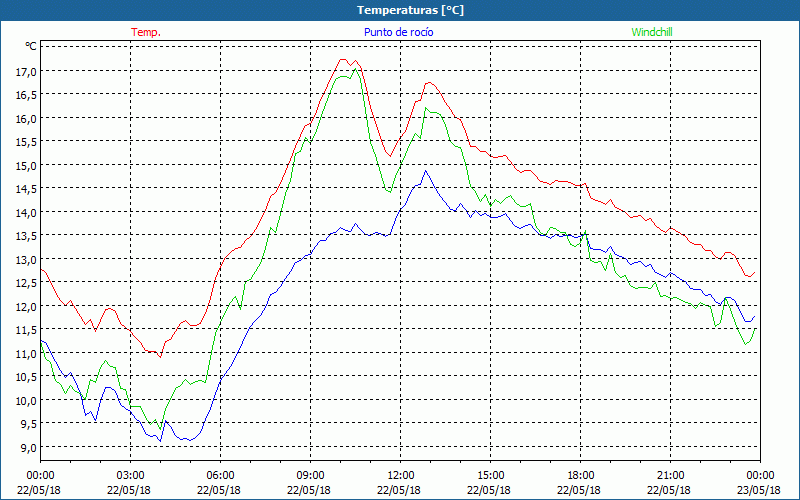Select the blue 'Punto de rocío' legend label

(398, 32)
